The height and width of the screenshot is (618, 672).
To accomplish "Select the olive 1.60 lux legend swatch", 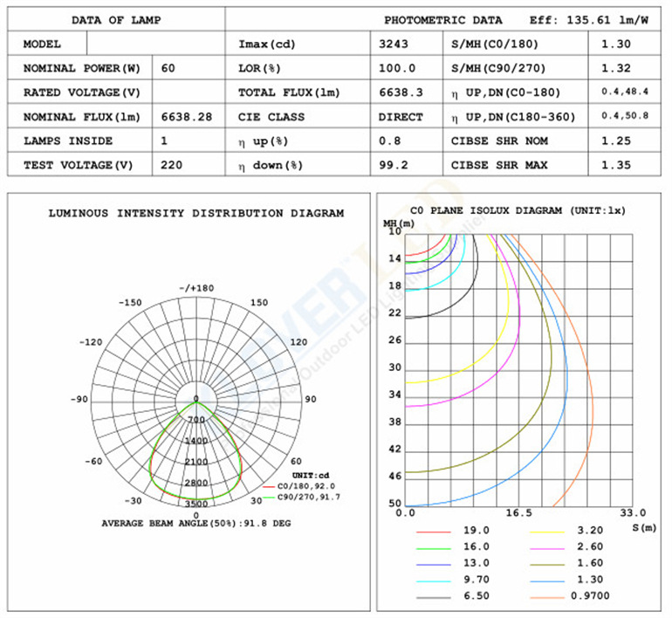I will coord(547,565).
